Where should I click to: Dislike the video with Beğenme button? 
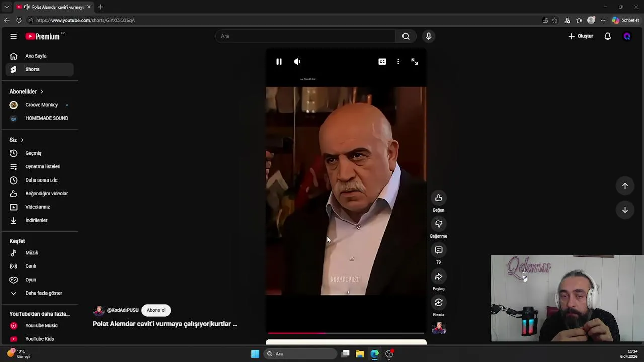pos(439,224)
